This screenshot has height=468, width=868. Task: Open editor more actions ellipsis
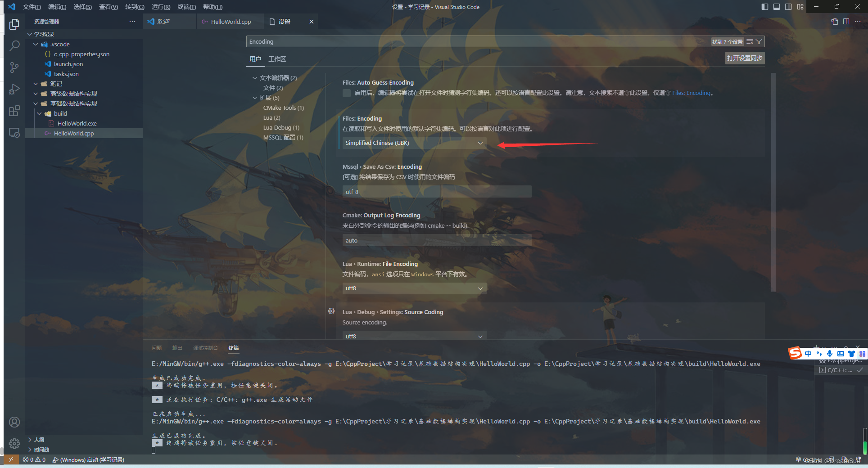tap(858, 22)
